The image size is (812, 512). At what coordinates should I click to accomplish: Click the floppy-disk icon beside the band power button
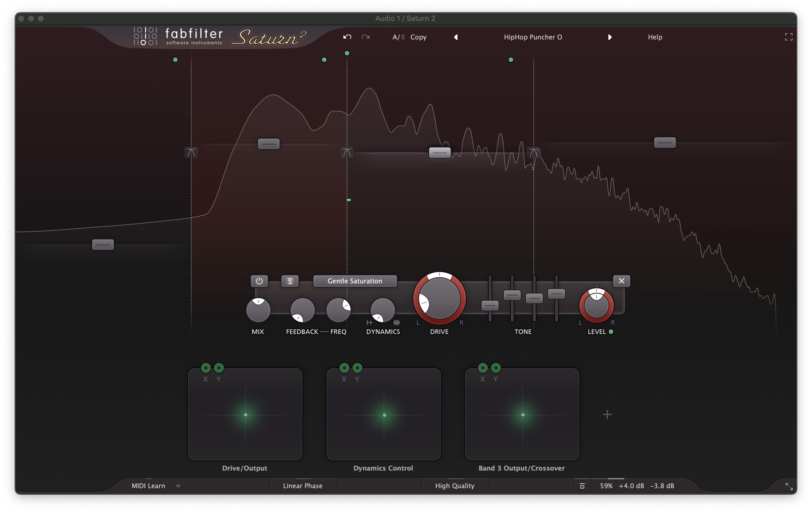pos(290,281)
